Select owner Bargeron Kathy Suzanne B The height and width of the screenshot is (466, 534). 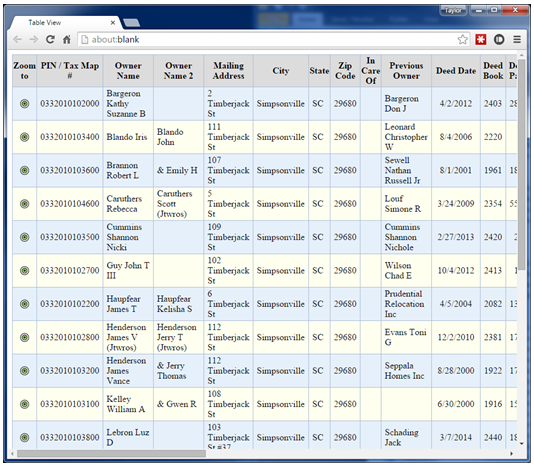pos(128,104)
